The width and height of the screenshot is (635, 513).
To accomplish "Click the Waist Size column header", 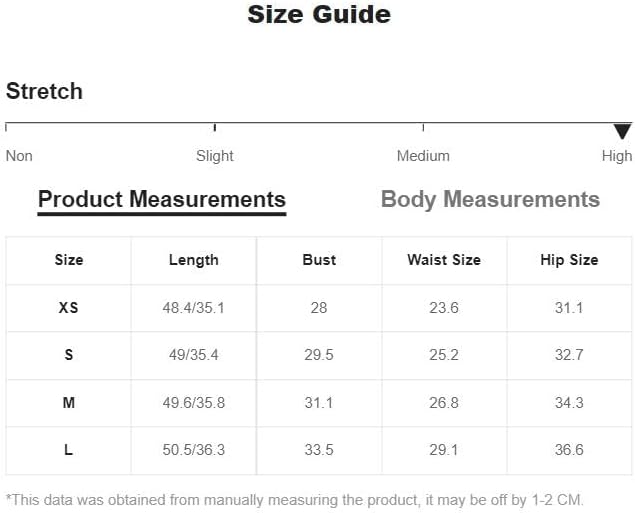I will (x=444, y=260).
